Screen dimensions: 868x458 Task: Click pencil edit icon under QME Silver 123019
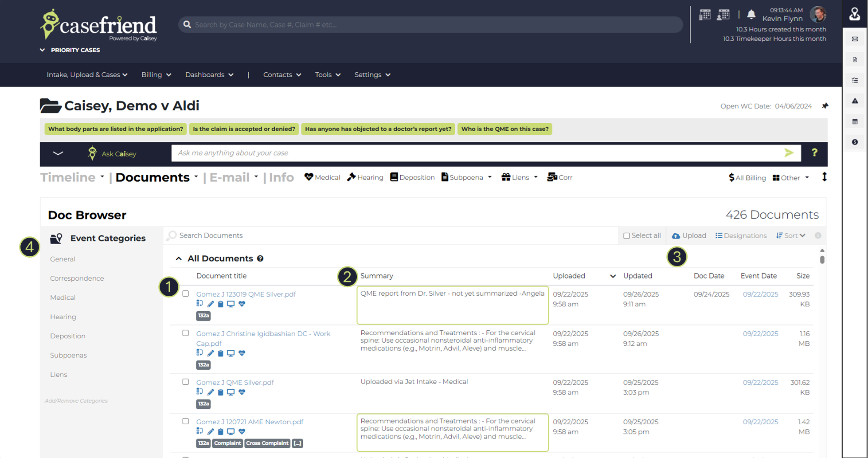click(x=211, y=304)
